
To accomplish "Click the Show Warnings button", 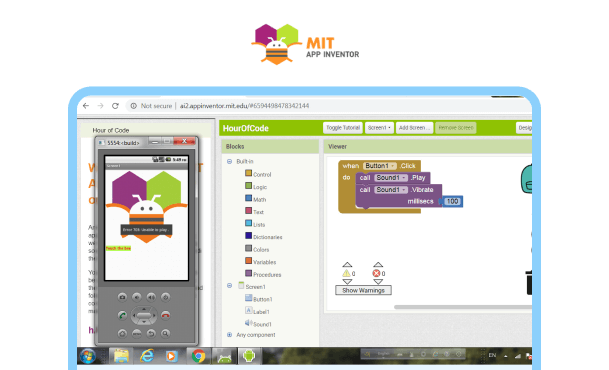I will click(x=363, y=290).
